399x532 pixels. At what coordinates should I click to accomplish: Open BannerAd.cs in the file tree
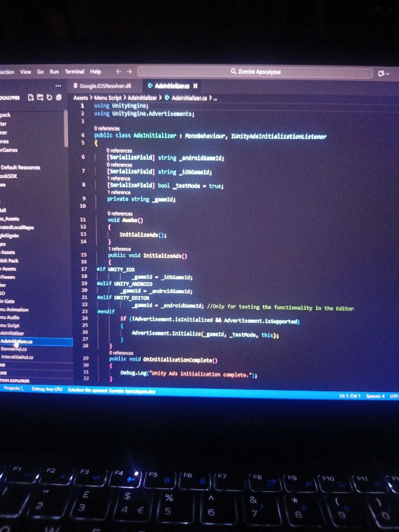tap(14, 349)
